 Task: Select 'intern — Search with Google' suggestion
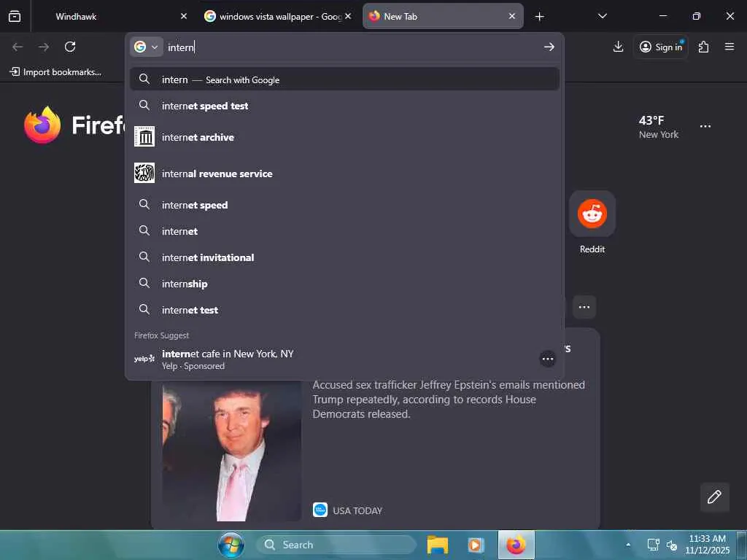344,79
